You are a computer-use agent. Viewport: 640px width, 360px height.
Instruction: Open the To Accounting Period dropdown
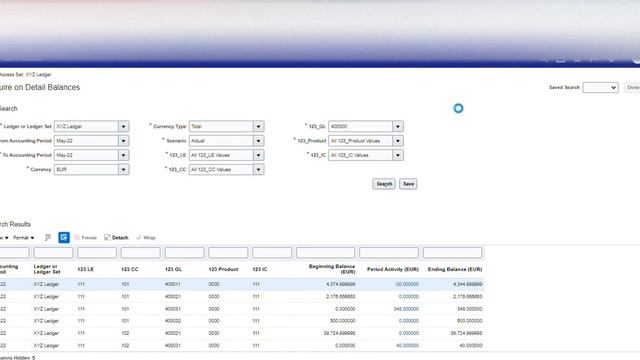[124, 155]
